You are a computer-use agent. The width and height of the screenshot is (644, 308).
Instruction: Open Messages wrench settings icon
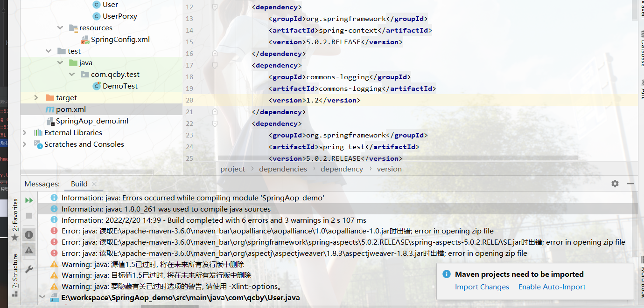click(x=29, y=269)
